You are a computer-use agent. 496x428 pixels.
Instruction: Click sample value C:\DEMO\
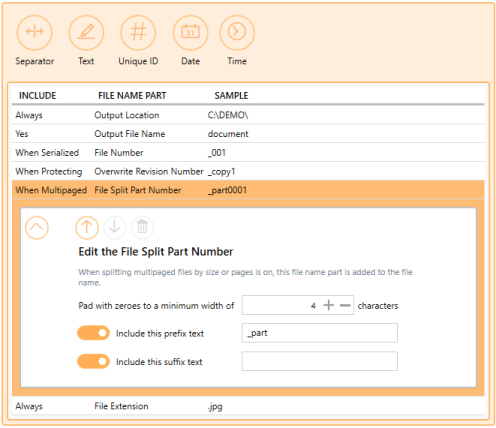[228, 115]
